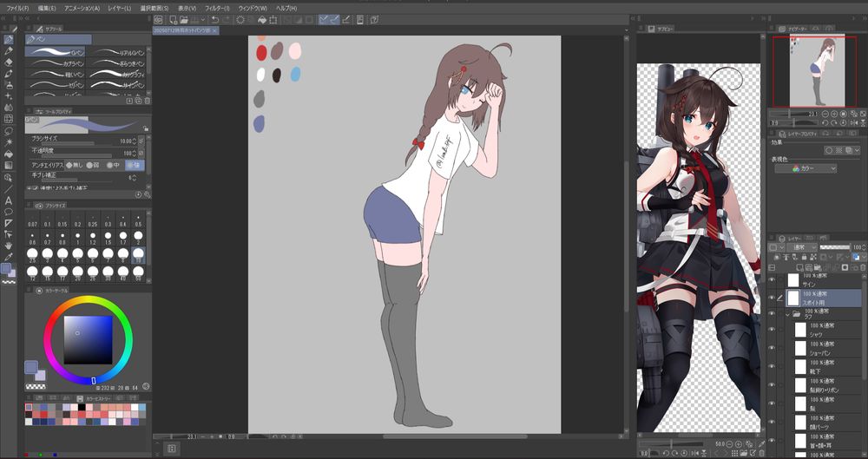Click the smartphone connect icon
The image size is (868, 459).
coord(360,20)
